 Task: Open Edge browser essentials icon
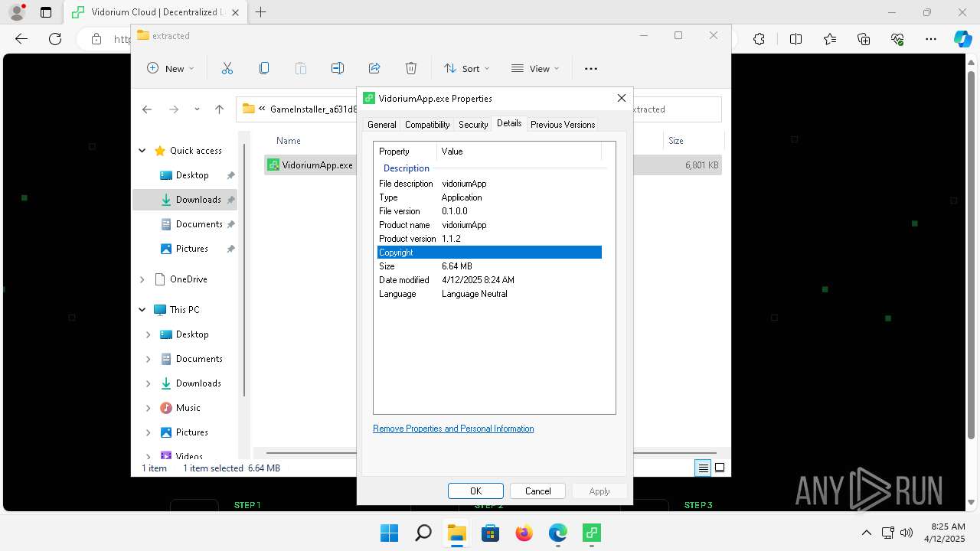coord(897,39)
